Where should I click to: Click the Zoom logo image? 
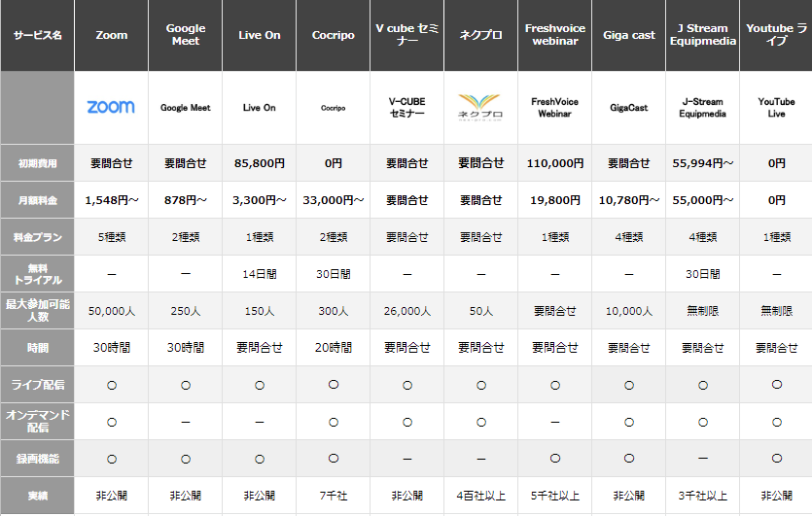tap(111, 107)
